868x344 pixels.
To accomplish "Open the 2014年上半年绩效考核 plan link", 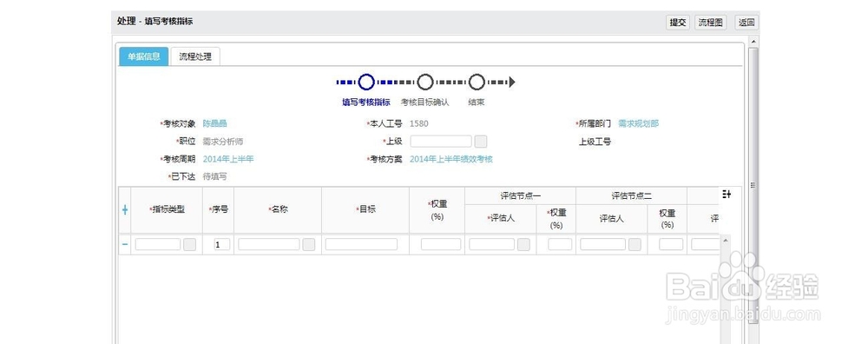I will (451, 159).
